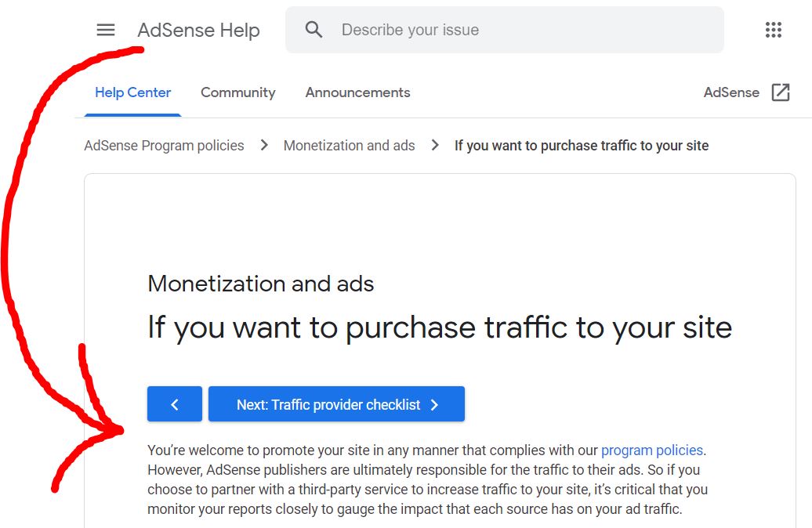This screenshot has height=528, width=812.
Task: Open the Google apps grid
Action: [773, 30]
